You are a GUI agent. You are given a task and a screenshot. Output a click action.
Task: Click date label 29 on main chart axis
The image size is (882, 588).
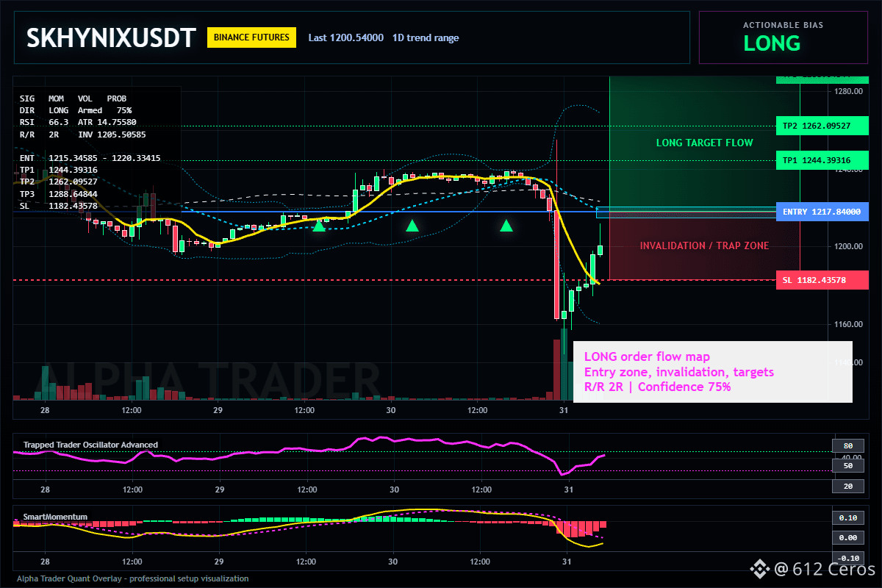pyautogui.click(x=219, y=410)
